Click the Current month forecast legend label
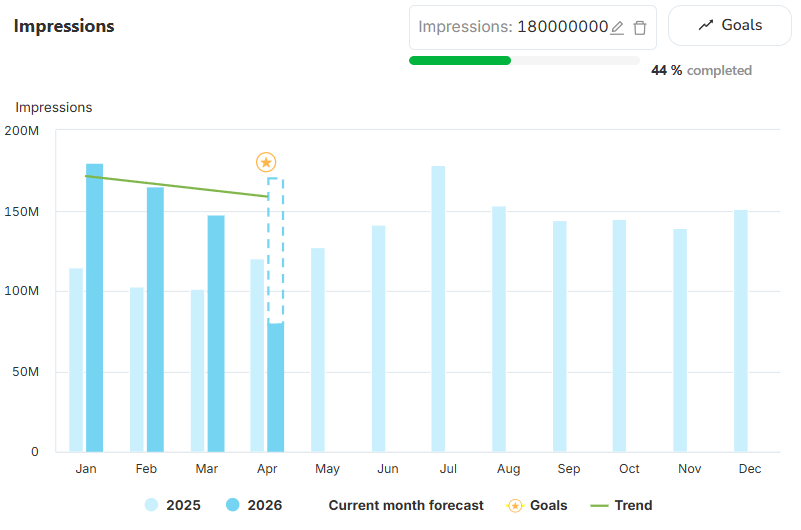This screenshot has height=530, width=801. [405, 505]
